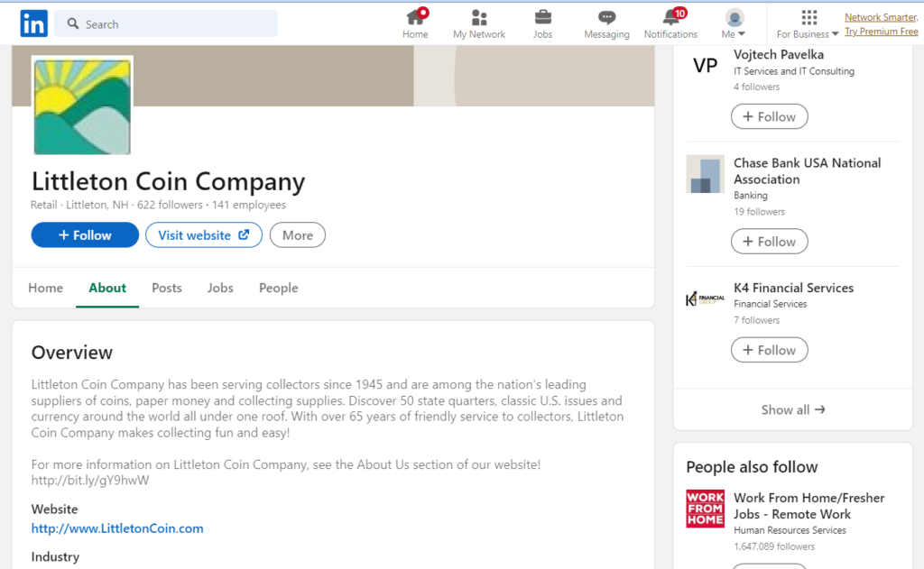Screen dimensions: 924x569
Task: Click the search magnifier icon
Action: (x=73, y=23)
